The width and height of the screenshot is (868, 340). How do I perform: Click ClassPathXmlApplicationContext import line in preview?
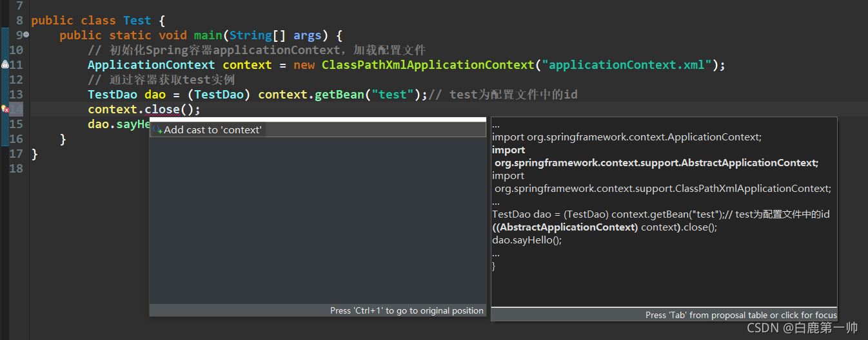click(662, 182)
